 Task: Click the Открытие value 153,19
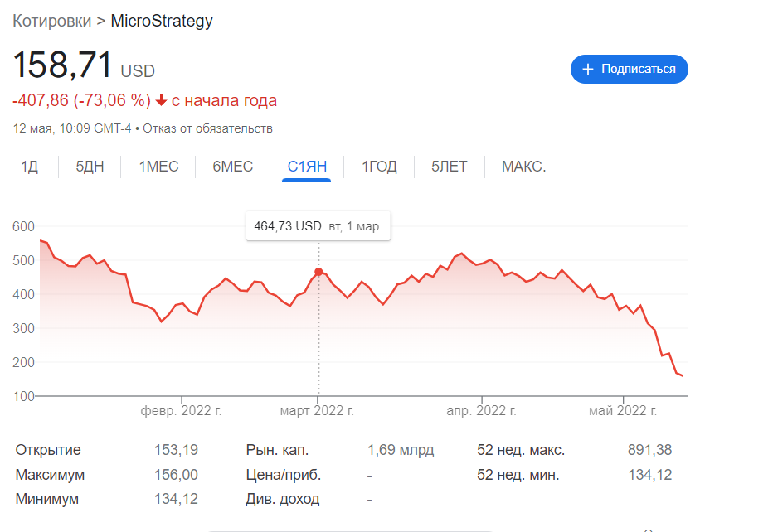coord(176,450)
